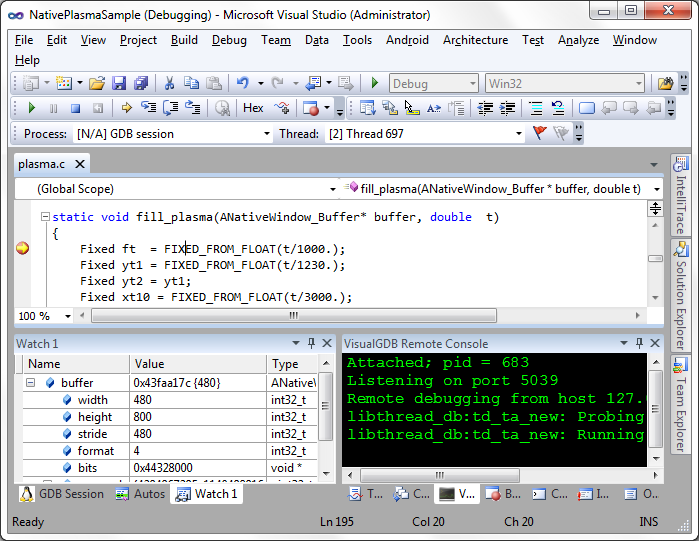
Task: Select the height row in Watch 1
Action: click(170, 417)
